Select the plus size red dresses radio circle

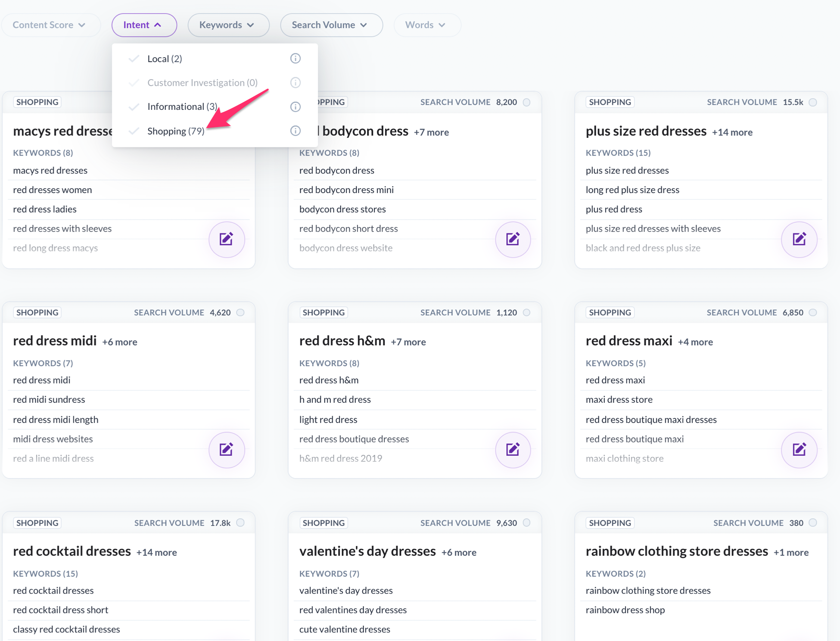point(813,102)
